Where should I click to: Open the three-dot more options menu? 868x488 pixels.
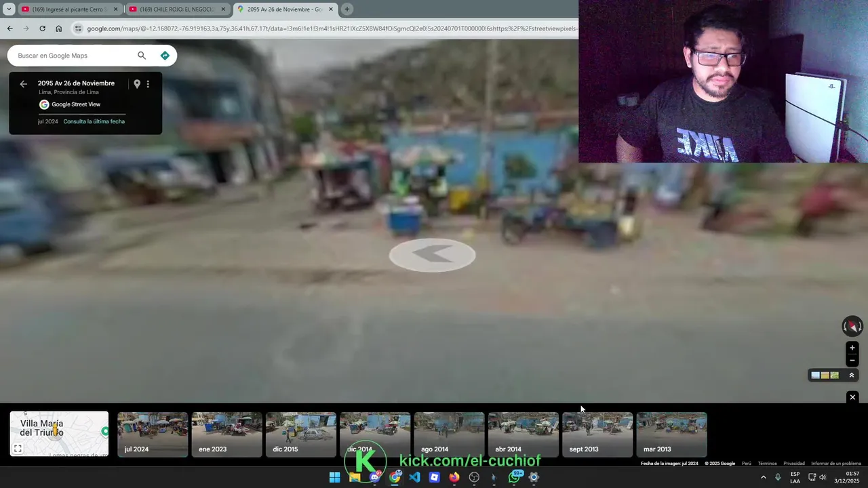pyautogui.click(x=148, y=84)
